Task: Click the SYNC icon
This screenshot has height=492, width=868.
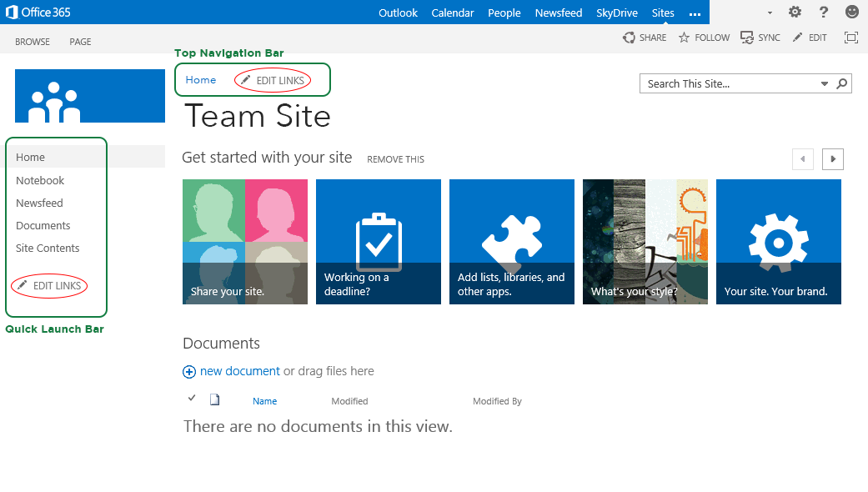Action: tap(760, 37)
